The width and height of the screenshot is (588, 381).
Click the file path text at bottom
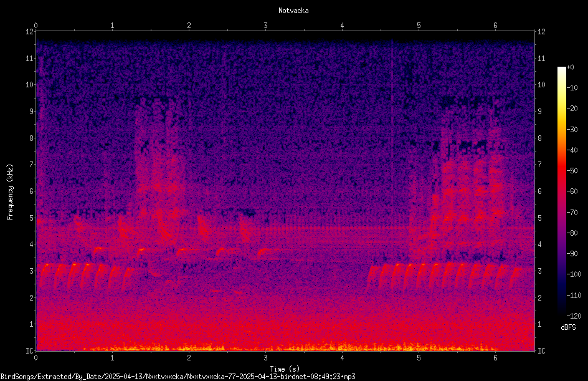pyautogui.click(x=178, y=377)
